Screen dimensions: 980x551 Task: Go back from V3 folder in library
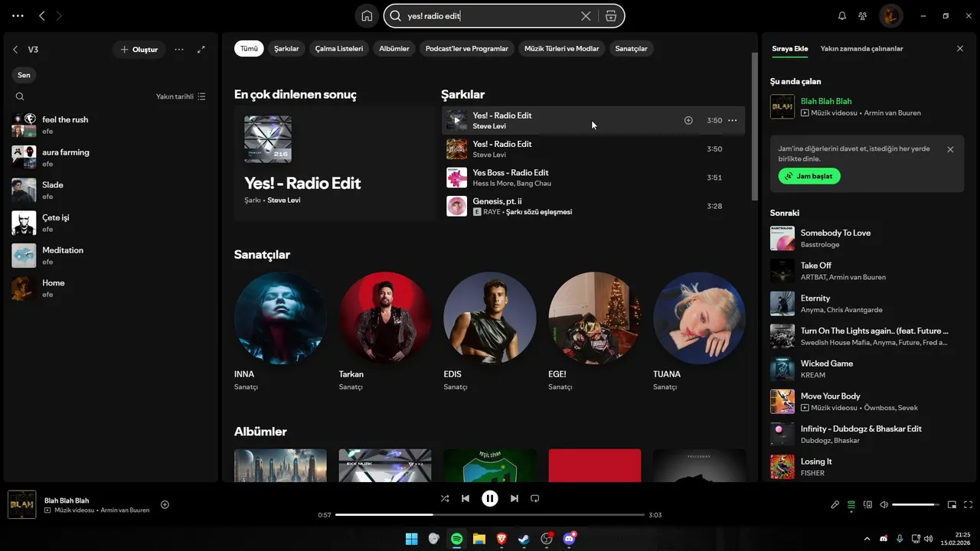15,49
